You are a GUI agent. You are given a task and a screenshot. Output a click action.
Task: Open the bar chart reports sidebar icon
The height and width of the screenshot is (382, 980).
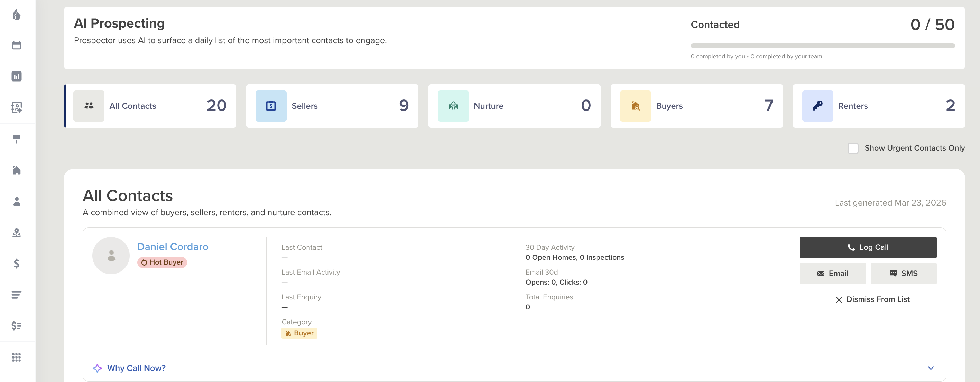pyautogui.click(x=16, y=76)
